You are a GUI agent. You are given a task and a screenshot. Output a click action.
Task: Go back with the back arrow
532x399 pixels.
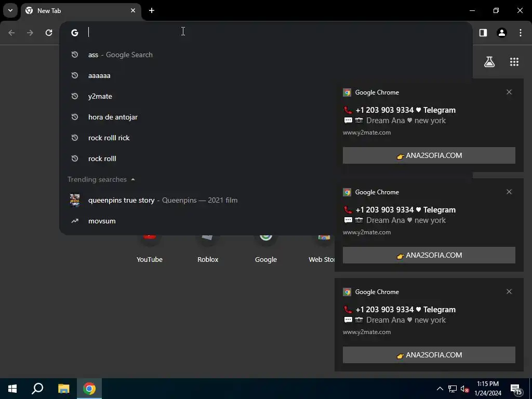point(11,33)
